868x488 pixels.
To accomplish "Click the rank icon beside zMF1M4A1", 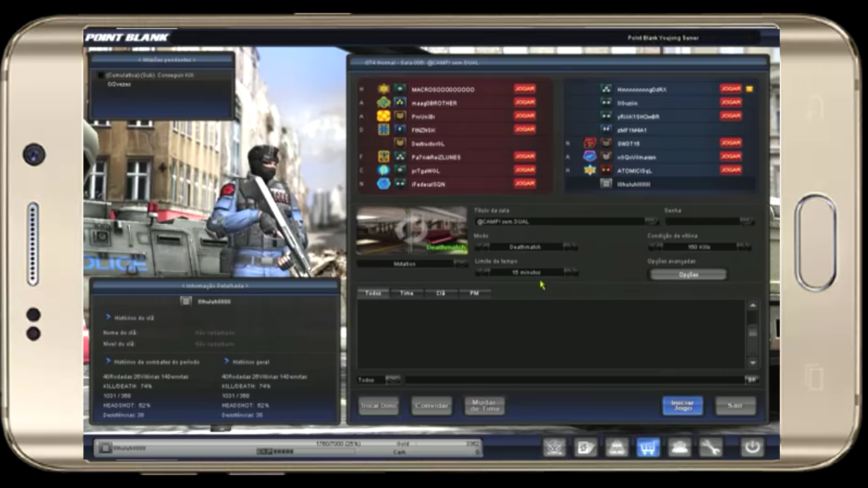I will coord(606,129).
